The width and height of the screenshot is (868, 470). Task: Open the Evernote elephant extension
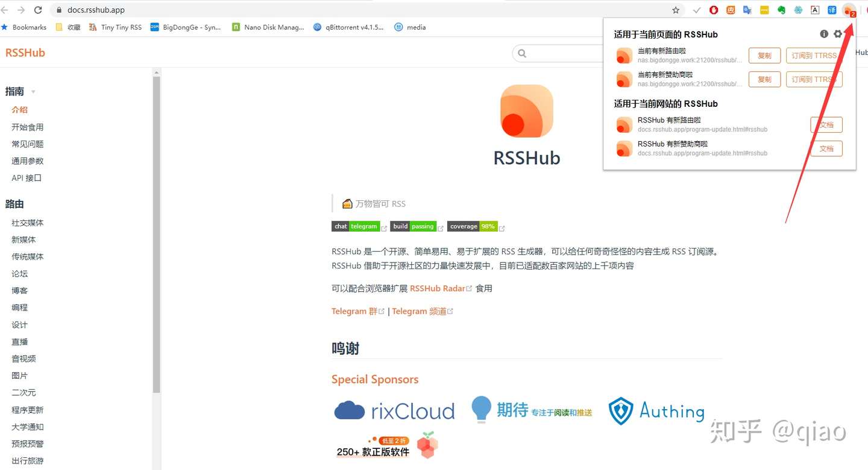tap(781, 10)
